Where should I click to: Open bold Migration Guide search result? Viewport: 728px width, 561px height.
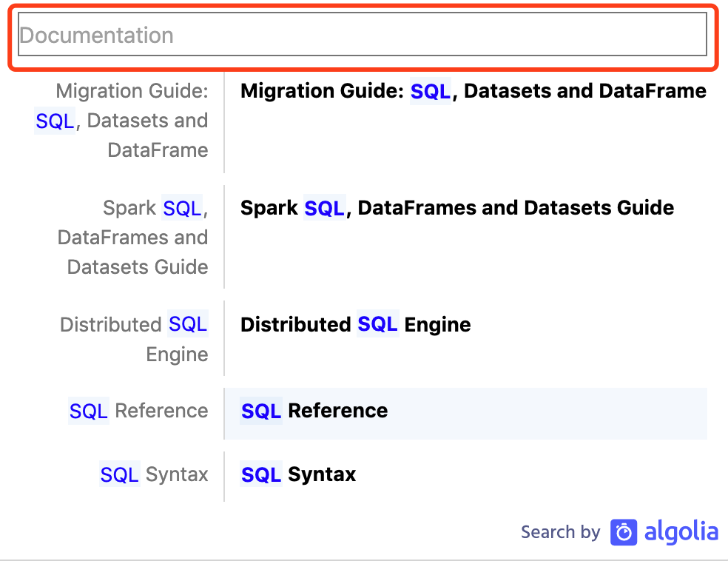coord(473,91)
